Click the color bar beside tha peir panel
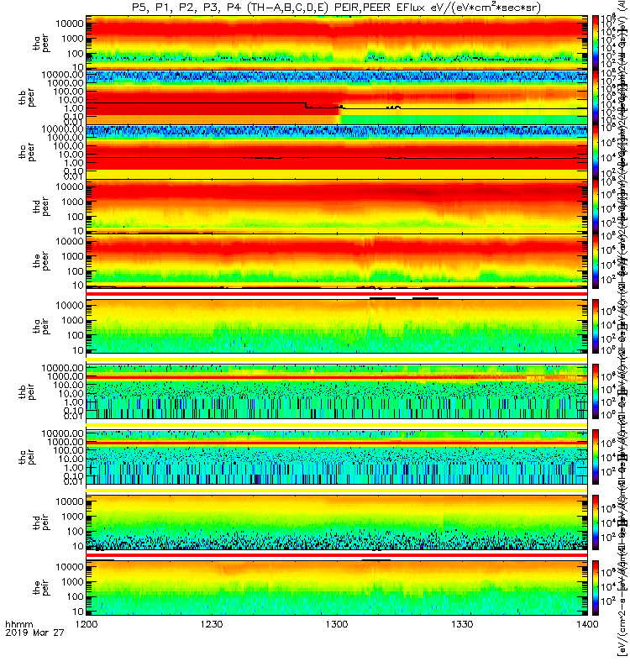Viewport: 630px width, 672px height. click(596, 326)
